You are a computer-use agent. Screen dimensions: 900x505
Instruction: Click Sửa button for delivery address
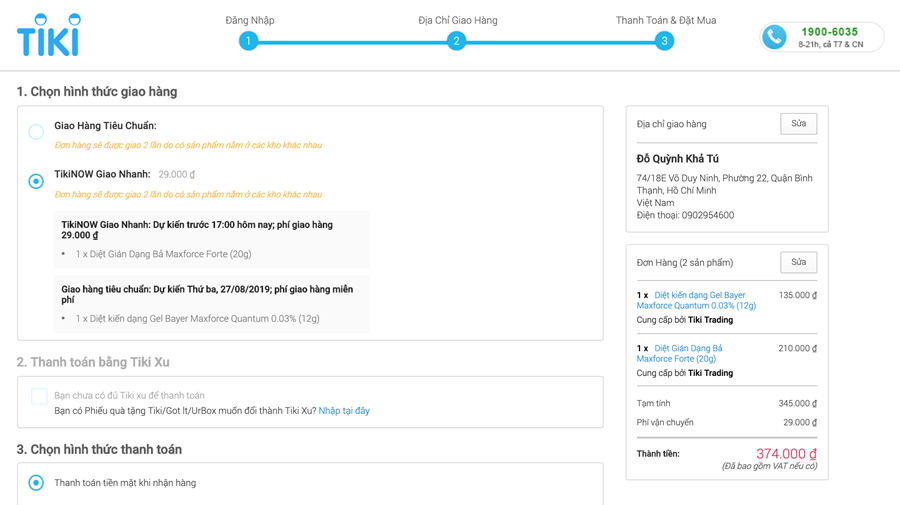(798, 124)
